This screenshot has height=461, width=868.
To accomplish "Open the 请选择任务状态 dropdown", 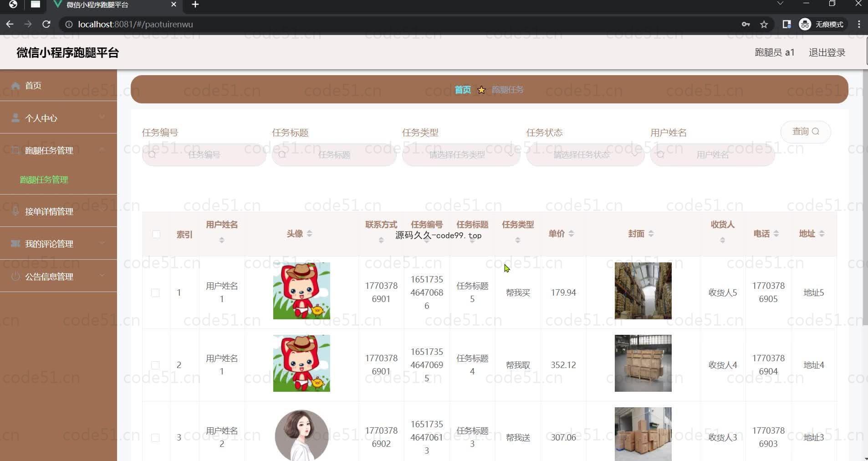I will (585, 155).
